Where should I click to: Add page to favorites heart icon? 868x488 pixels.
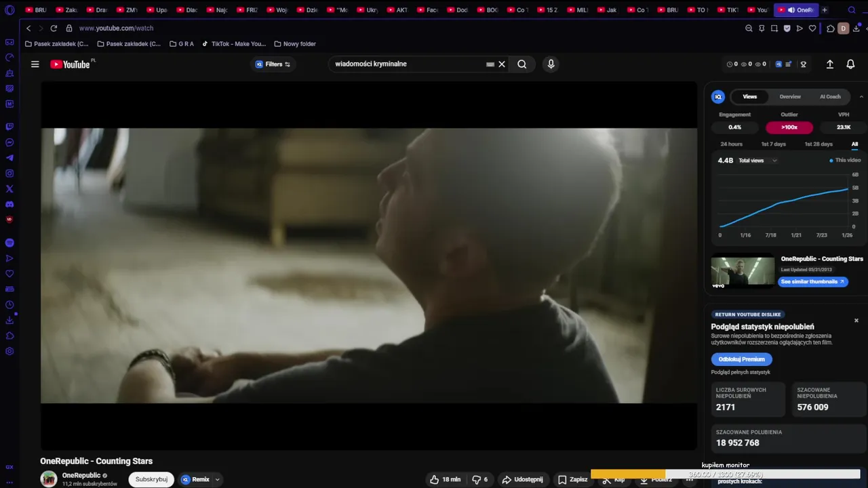(812, 28)
